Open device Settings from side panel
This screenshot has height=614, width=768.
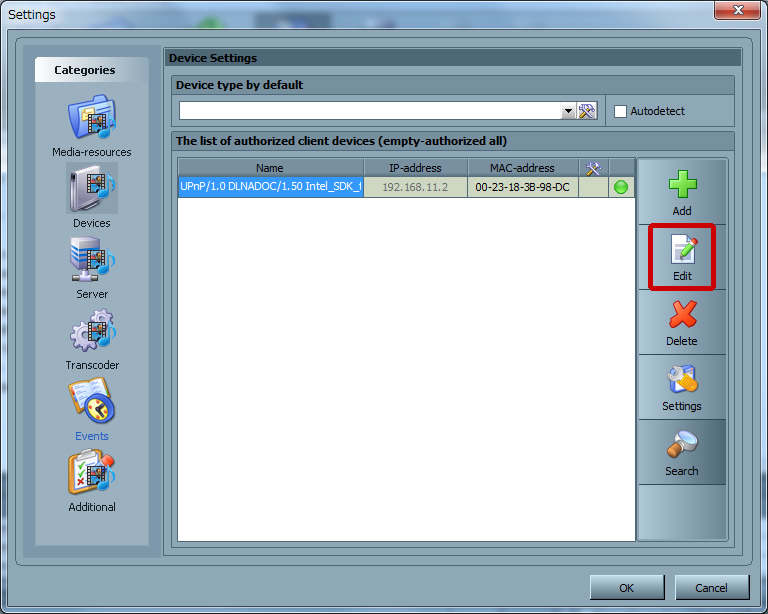[x=682, y=388]
